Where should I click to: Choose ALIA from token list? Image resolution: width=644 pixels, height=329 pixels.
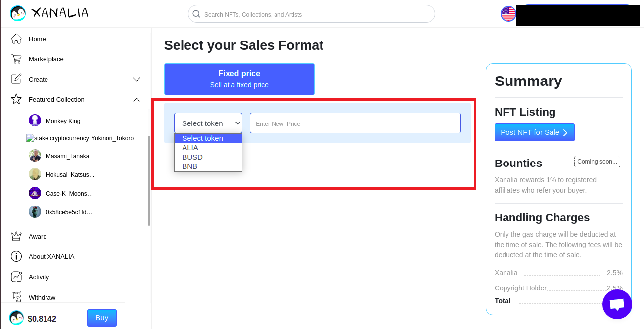pyautogui.click(x=190, y=148)
